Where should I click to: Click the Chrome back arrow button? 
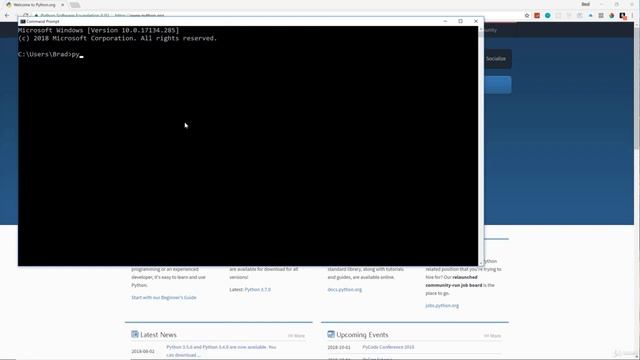pyautogui.click(x=7, y=16)
